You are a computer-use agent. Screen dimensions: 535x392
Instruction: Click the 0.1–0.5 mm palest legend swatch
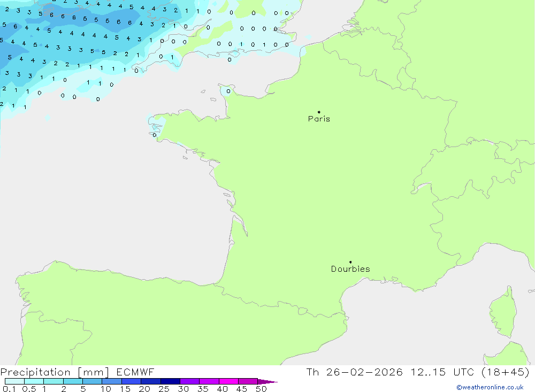click(14, 381)
